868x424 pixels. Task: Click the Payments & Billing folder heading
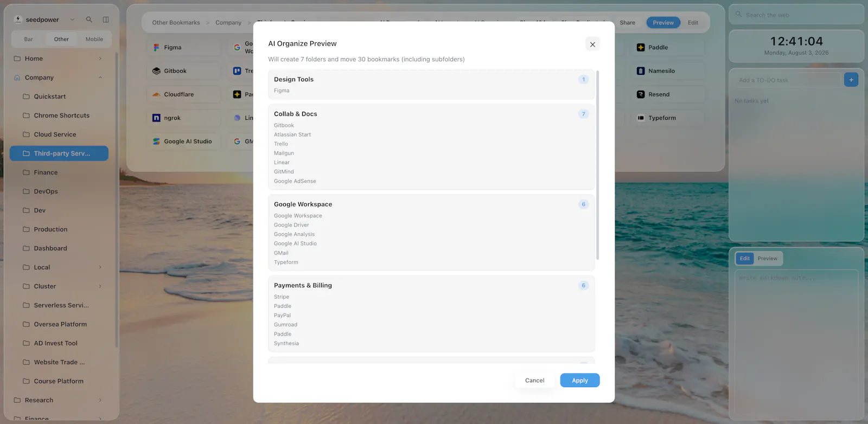click(303, 285)
